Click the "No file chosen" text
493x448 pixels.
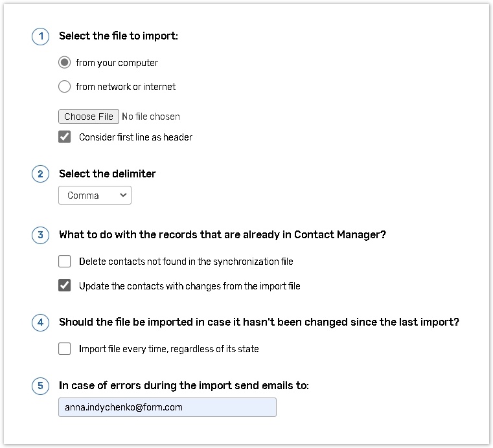[151, 117]
